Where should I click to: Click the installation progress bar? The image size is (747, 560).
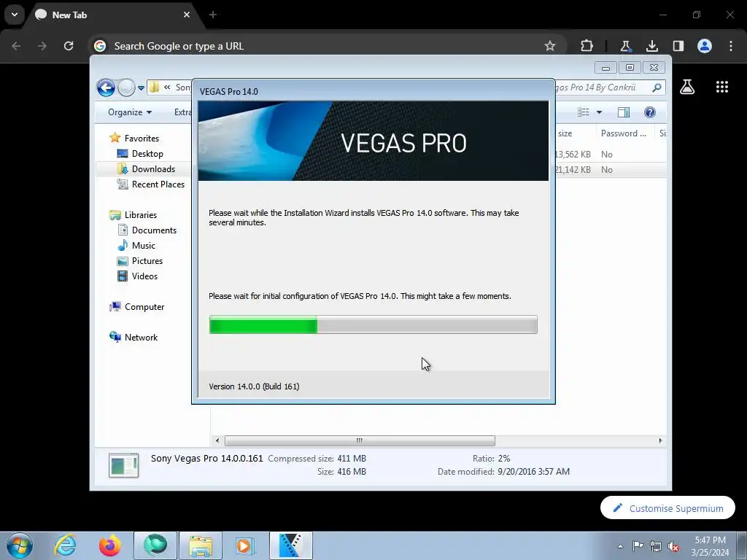(373, 324)
